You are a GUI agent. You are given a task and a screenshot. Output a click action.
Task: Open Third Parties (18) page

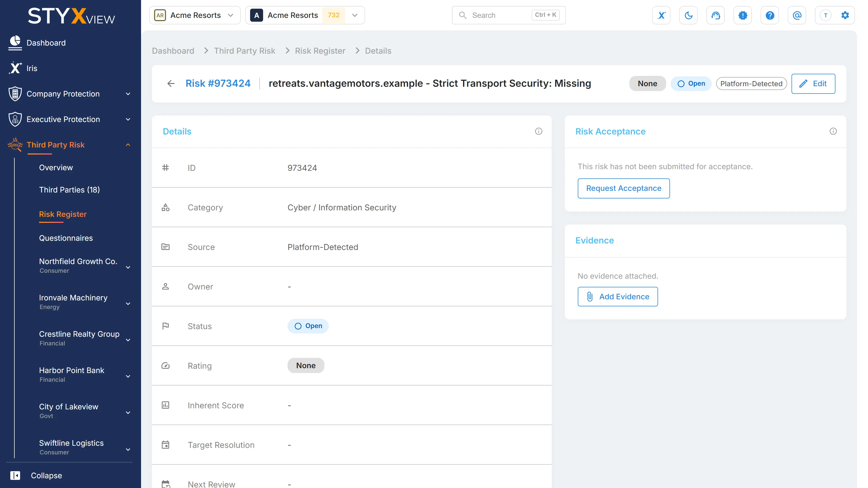pyautogui.click(x=69, y=190)
